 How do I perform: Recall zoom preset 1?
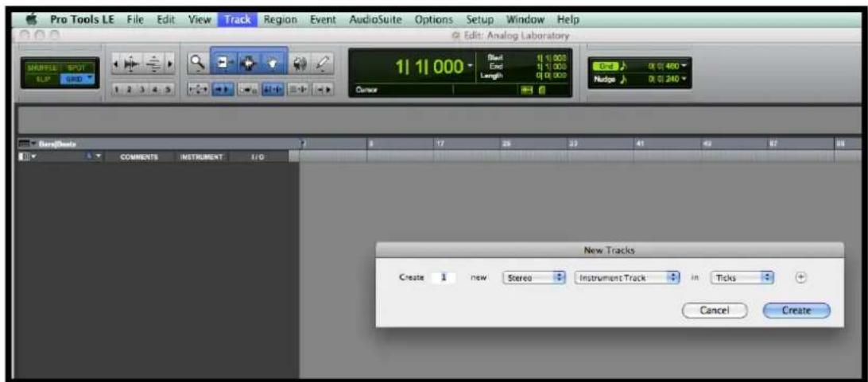point(118,89)
